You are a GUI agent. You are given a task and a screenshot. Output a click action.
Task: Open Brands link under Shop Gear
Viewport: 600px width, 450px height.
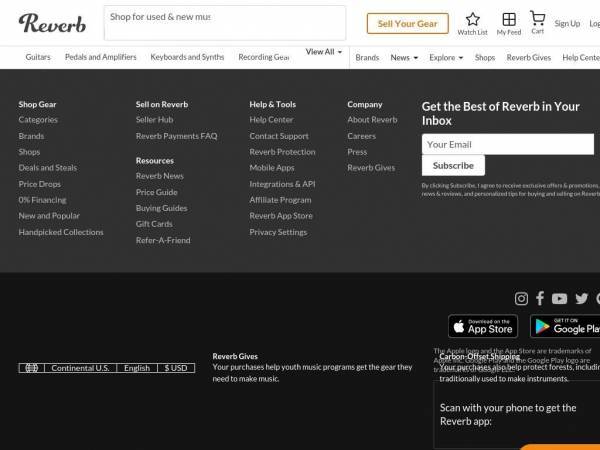coord(31,136)
